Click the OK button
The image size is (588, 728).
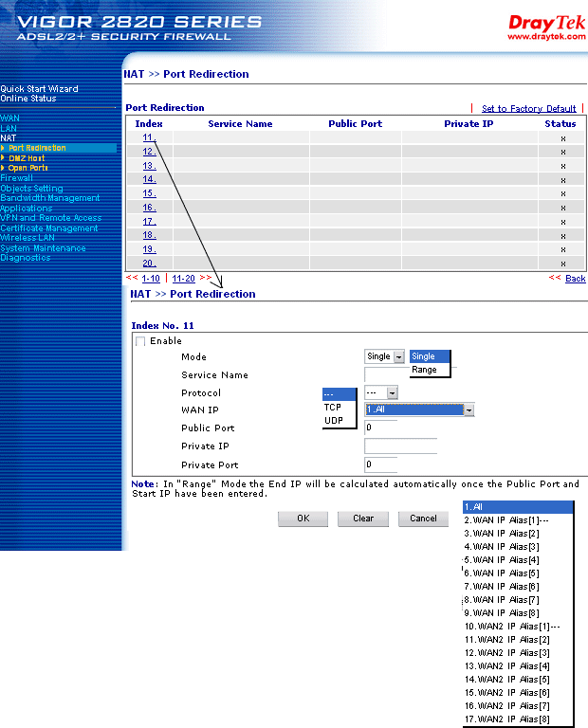[x=303, y=519]
